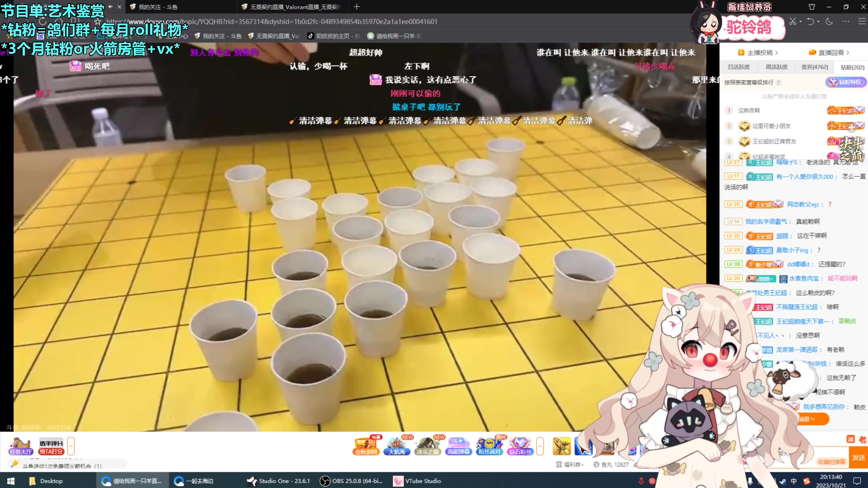Toggle the 中 Chinese input mode indicator
Screen dimensions: 868x488
794,481
